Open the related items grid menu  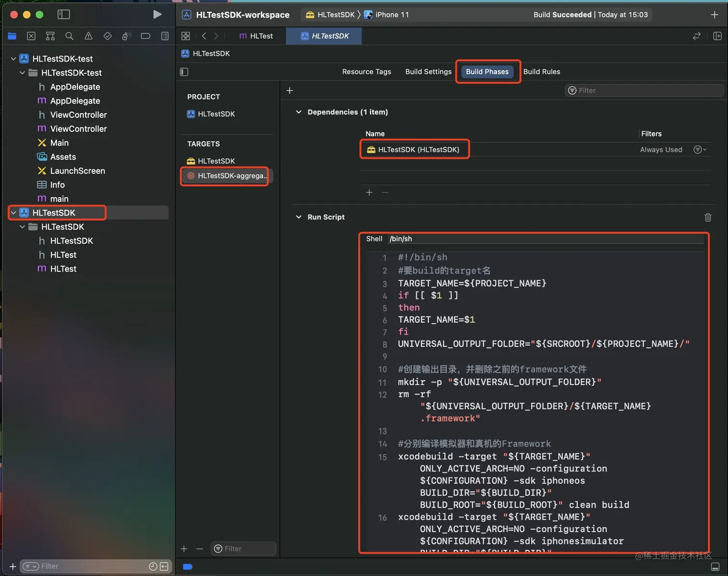[x=185, y=36]
